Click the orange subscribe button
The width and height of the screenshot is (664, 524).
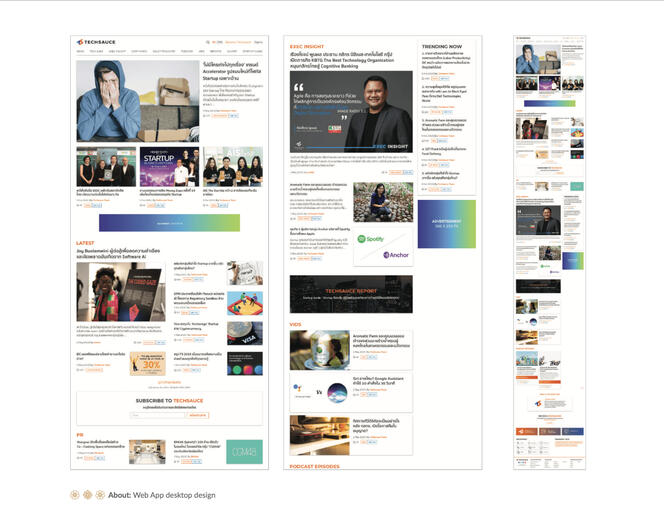point(197,416)
